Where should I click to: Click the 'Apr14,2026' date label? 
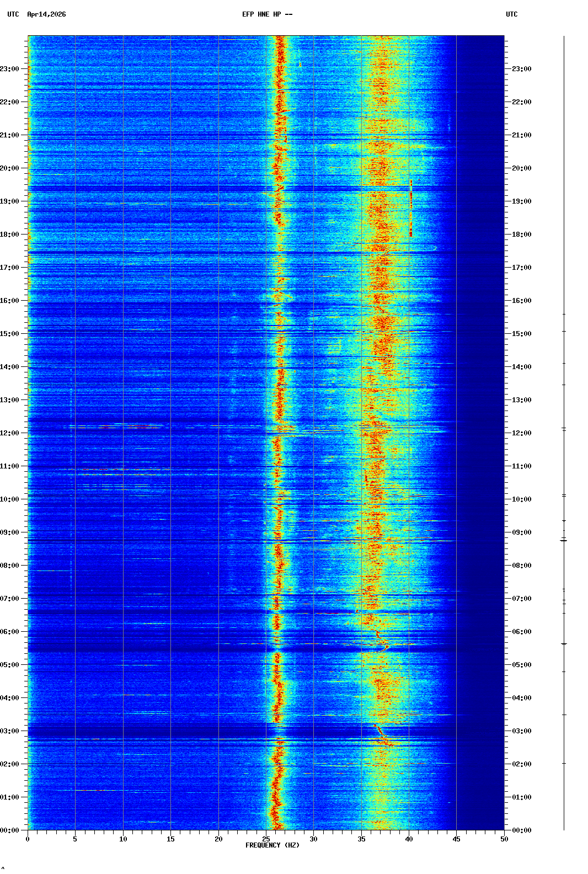(46, 14)
